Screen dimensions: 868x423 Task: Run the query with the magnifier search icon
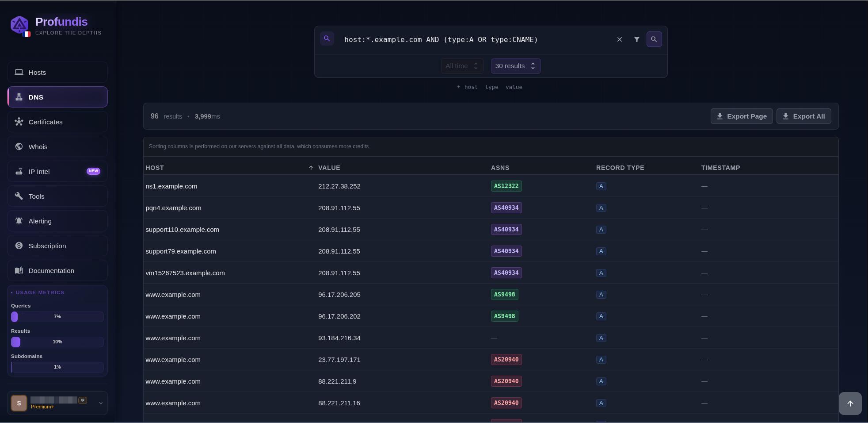(654, 39)
